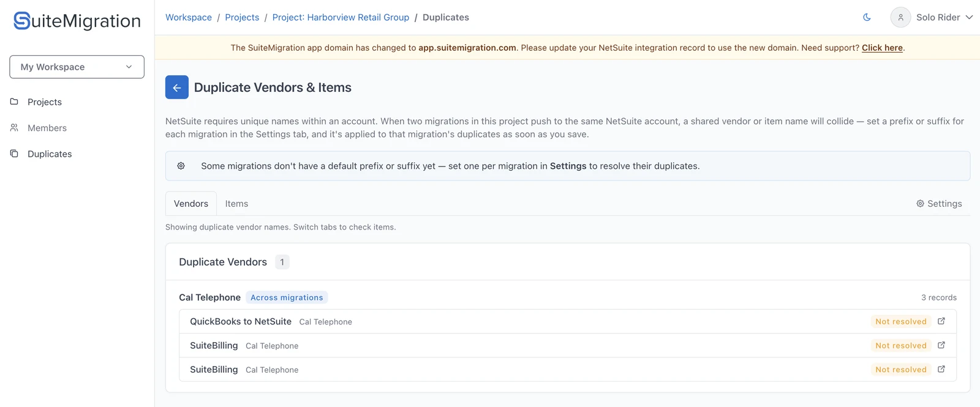The height and width of the screenshot is (407, 980).
Task: Click the 'Across migrations' tag
Action: (287, 297)
